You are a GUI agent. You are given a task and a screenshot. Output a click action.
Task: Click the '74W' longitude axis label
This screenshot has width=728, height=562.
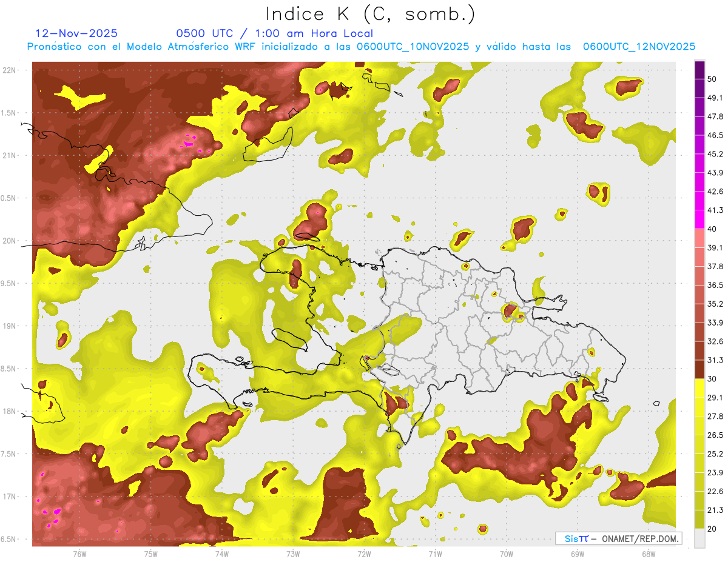(221, 554)
